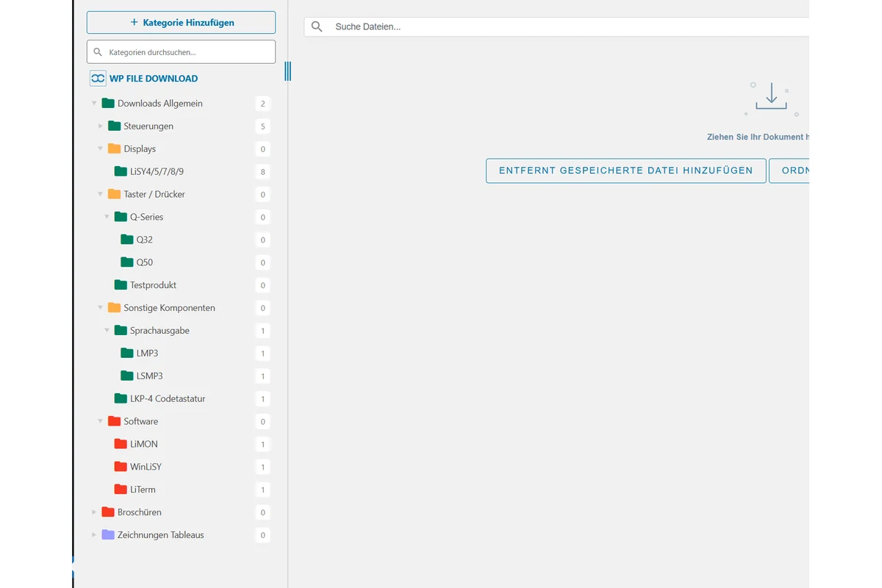882x588 pixels.
Task: Collapse the Sprachausgabe subcategory
Action: pos(107,331)
